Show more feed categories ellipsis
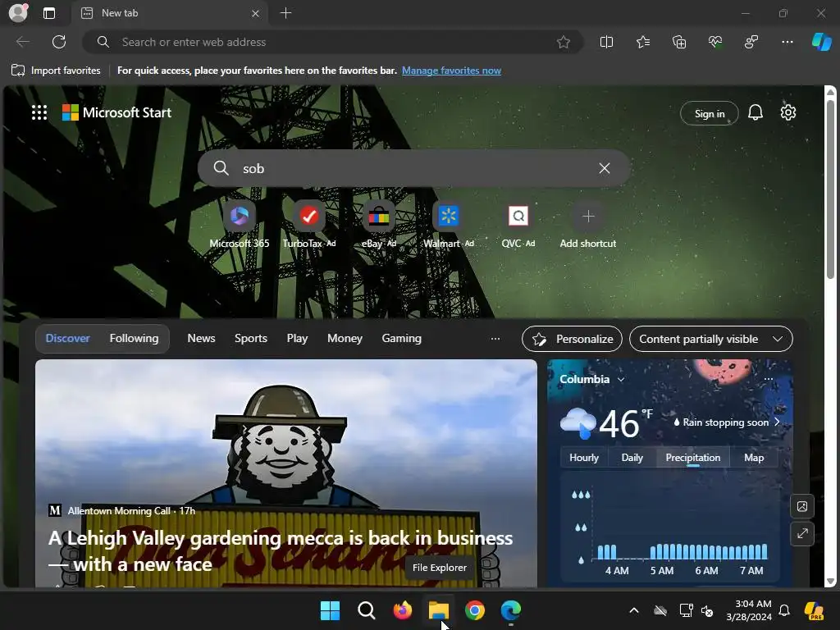Viewport: 840px width, 630px height. 495,339
